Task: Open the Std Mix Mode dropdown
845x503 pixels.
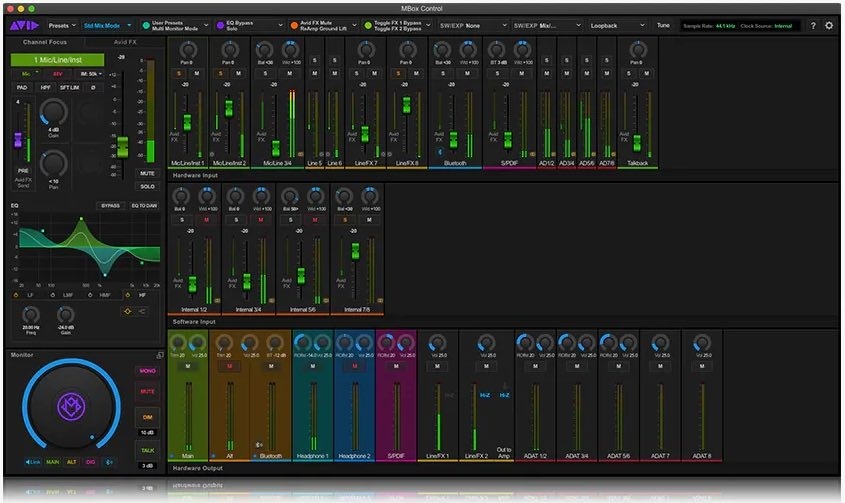Action: pyautogui.click(x=107, y=25)
